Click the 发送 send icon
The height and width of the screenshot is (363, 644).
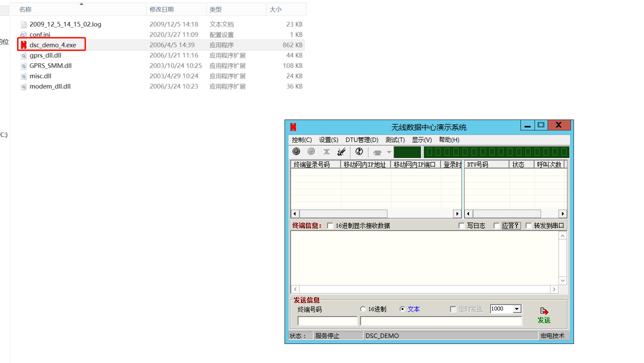[544, 312]
